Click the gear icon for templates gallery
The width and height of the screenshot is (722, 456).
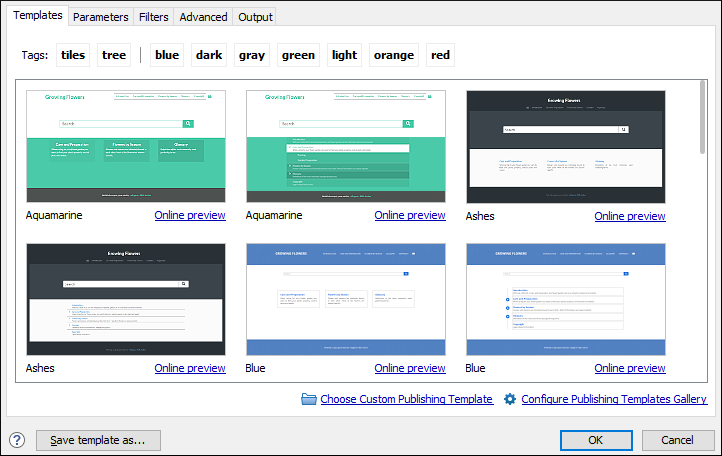[x=510, y=399]
